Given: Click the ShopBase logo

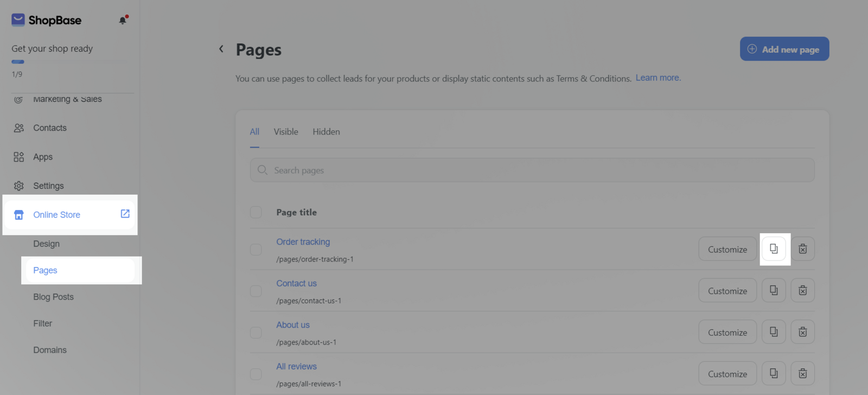Looking at the screenshot, I should (x=46, y=20).
